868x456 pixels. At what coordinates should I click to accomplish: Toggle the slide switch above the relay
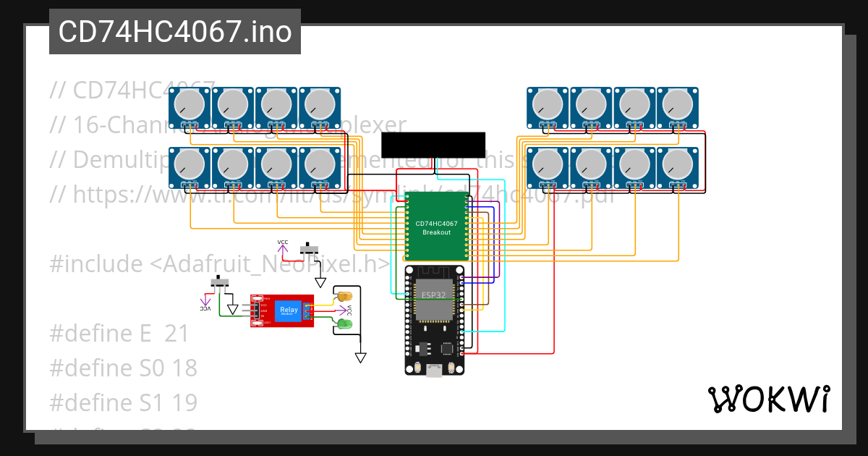[x=309, y=249]
